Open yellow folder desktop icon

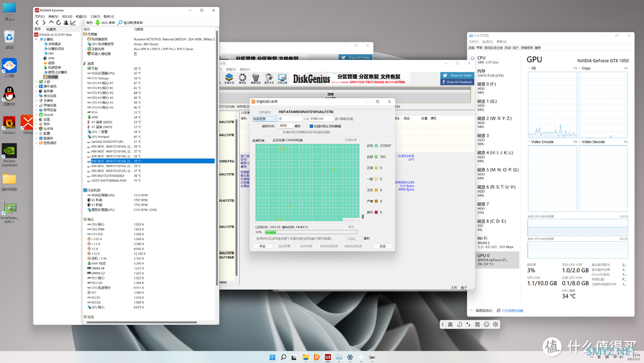[x=9, y=181]
